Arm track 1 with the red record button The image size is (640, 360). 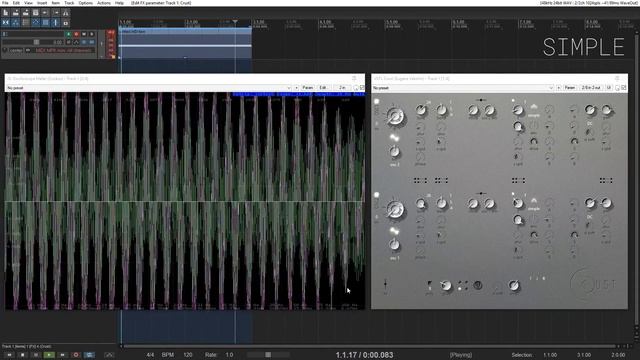click(76, 34)
